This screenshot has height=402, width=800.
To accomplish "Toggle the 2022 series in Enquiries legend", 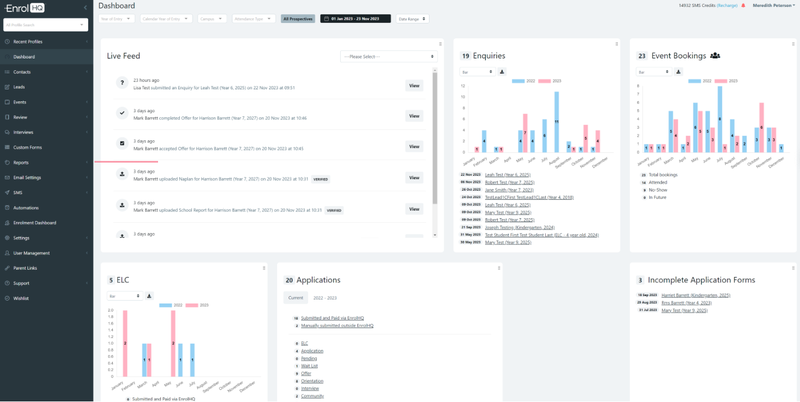I will 521,80.
